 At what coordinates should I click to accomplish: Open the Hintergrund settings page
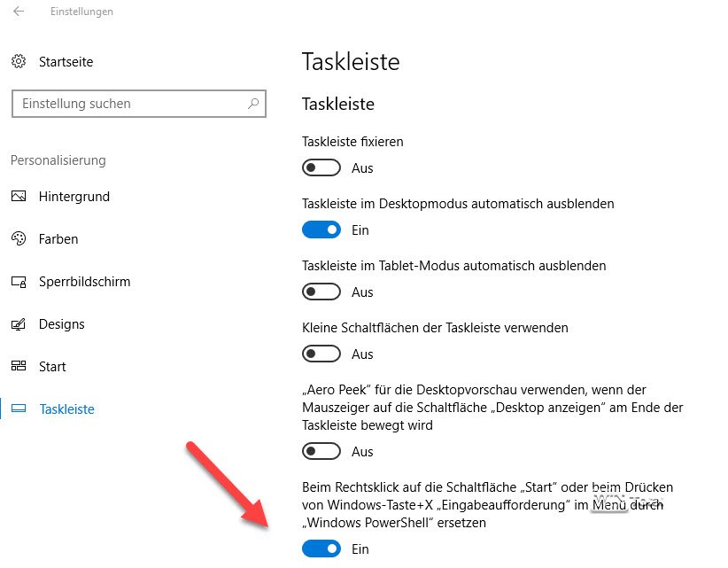[x=74, y=197]
